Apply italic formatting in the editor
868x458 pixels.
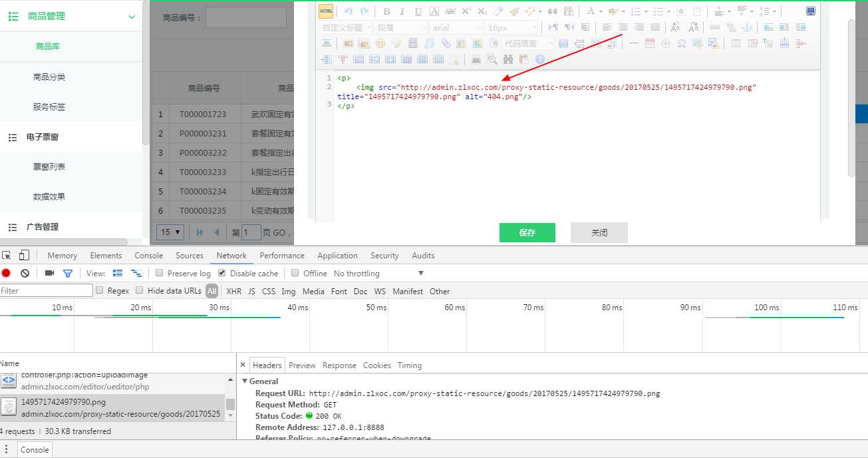coord(402,11)
